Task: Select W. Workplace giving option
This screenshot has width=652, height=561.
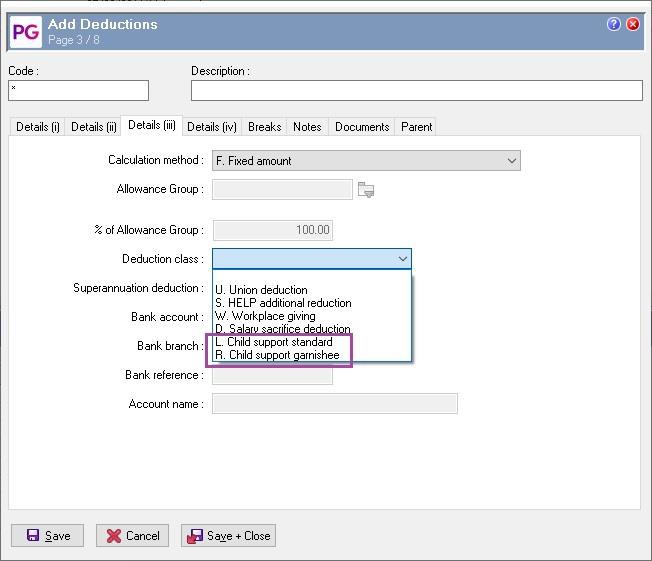Action: (x=265, y=316)
